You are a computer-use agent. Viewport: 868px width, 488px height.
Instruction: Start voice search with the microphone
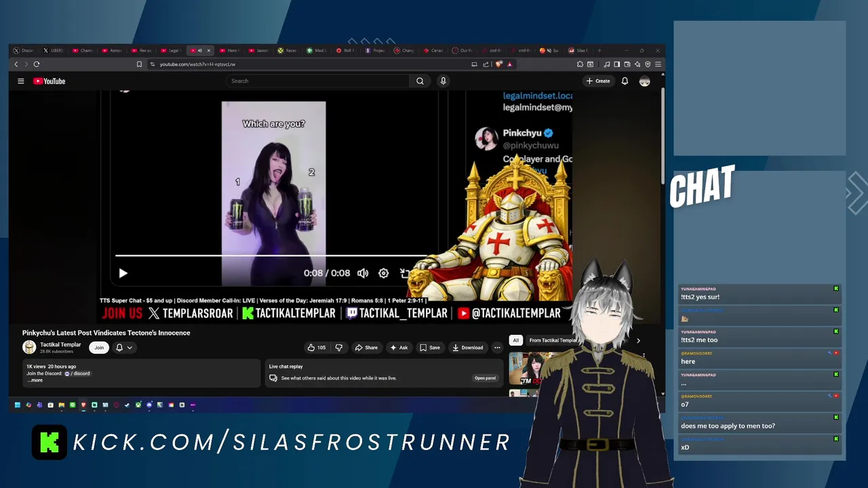click(x=443, y=81)
